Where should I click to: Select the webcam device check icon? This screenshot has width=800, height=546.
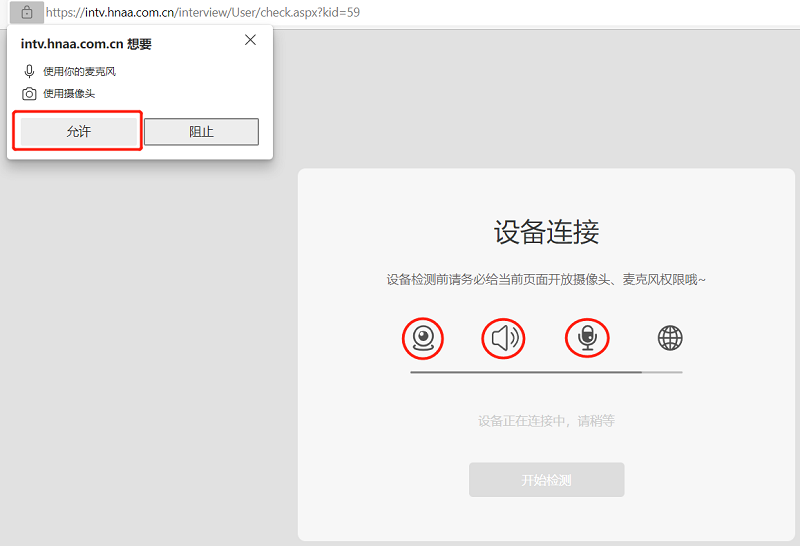tap(422, 339)
